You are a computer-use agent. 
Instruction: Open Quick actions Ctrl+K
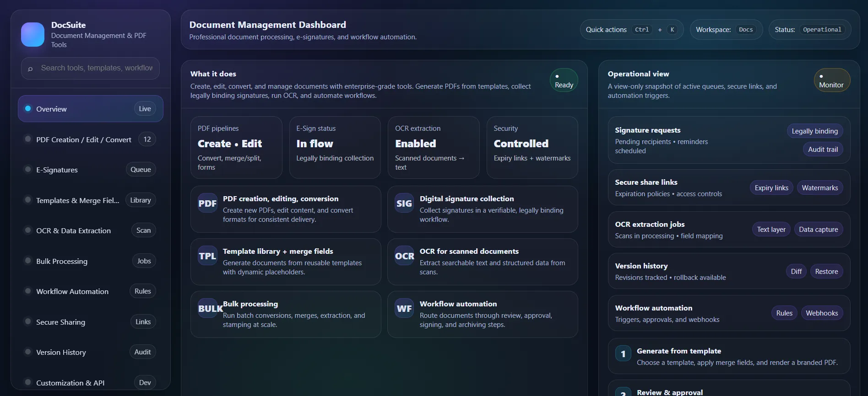(x=632, y=30)
